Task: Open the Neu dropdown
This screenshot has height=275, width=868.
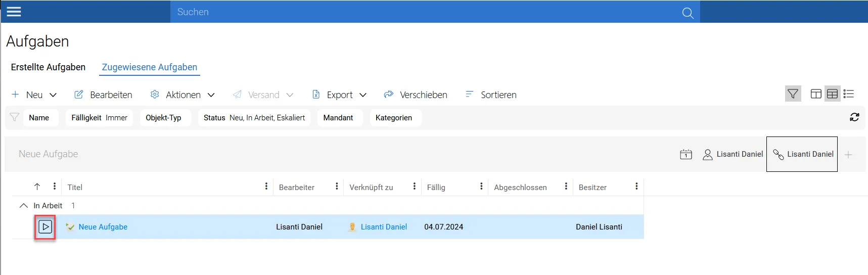Action: [53, 95]
